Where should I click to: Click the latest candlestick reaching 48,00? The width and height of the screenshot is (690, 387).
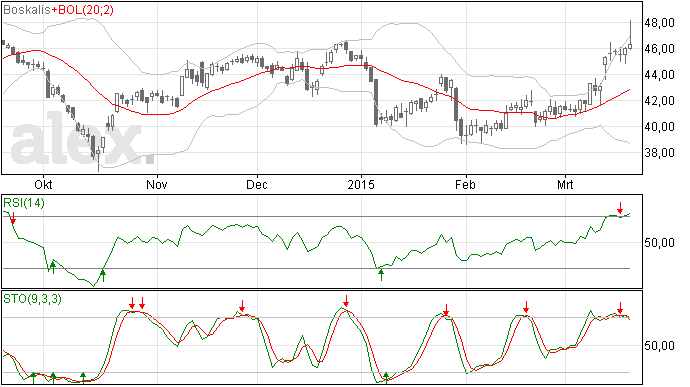[630, 36]
